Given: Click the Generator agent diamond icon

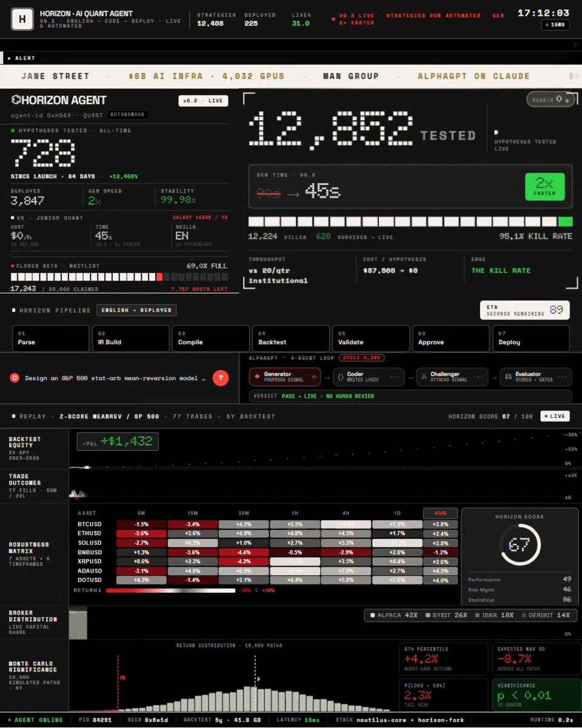Looking at the screenshot, I should tap(257, 377).
